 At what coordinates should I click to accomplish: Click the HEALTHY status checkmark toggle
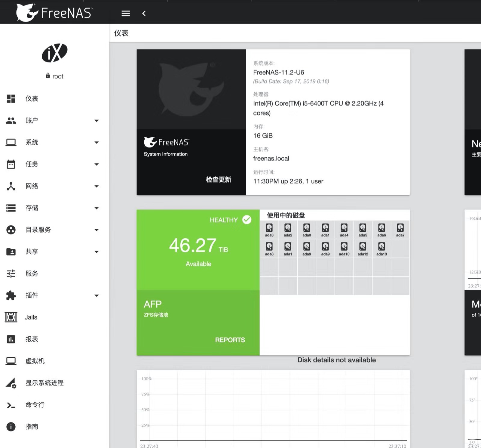(247, 220)
